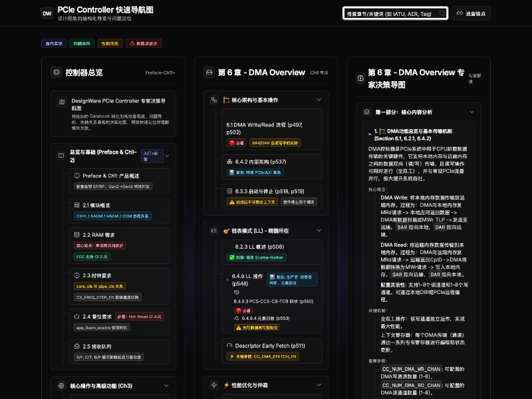Click the layout icon beside 2.1
This screenshot has width=532, height=399.
pos(77,205)
